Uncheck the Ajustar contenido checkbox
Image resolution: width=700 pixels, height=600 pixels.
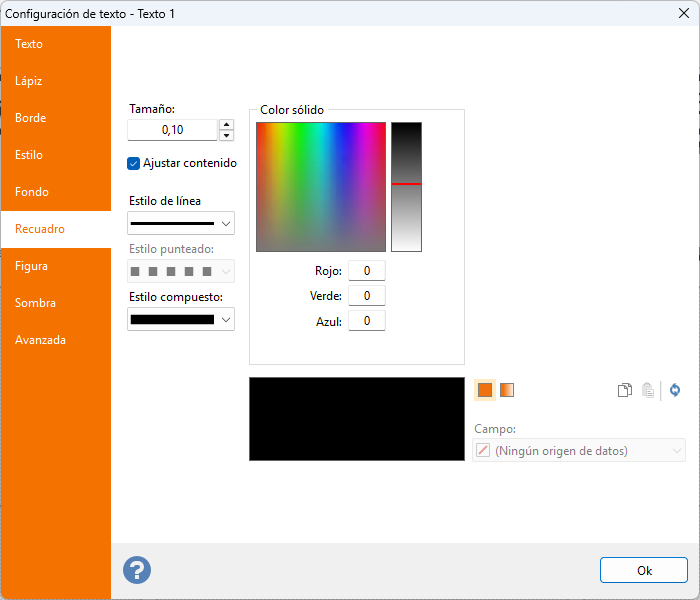tap(134, 163)
